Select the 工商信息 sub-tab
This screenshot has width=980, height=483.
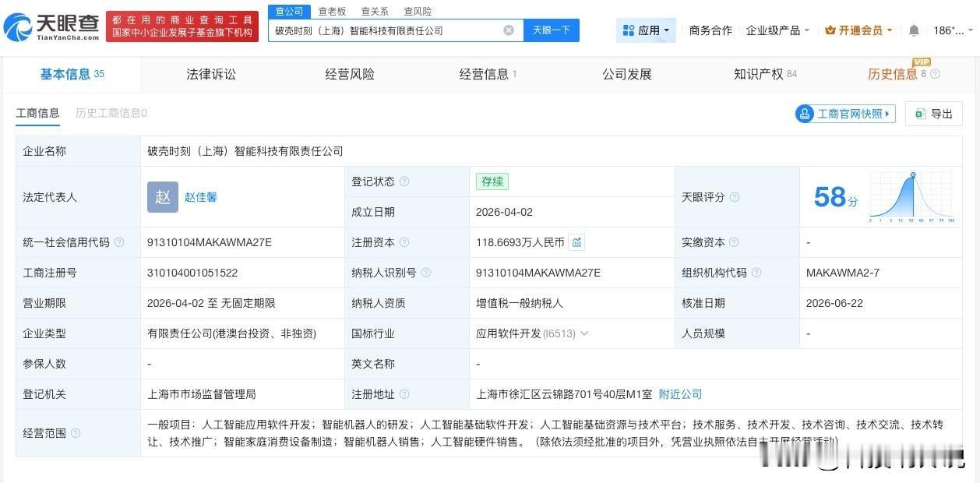[37, 113]
